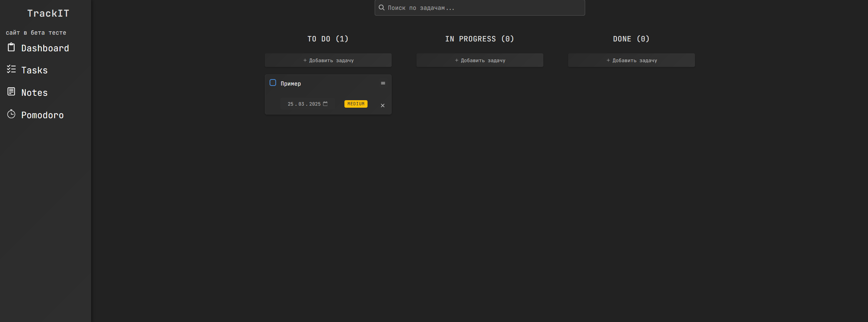
Task: Click the plus icon in the TO DO column
Action: (x=305, y=60)
